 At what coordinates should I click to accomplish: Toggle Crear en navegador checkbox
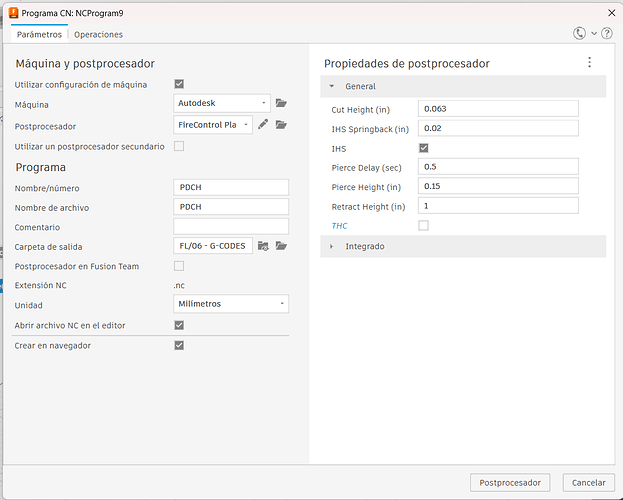179,345
